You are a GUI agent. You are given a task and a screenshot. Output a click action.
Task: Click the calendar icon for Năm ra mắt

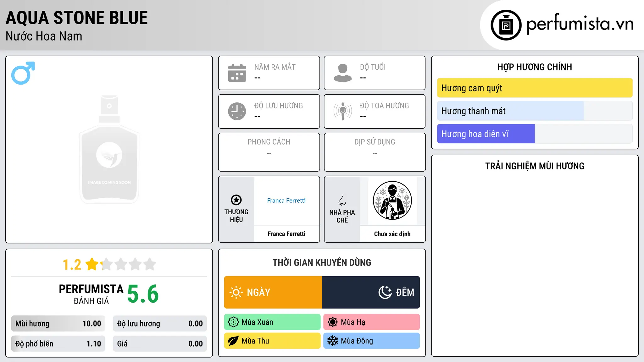237,73
